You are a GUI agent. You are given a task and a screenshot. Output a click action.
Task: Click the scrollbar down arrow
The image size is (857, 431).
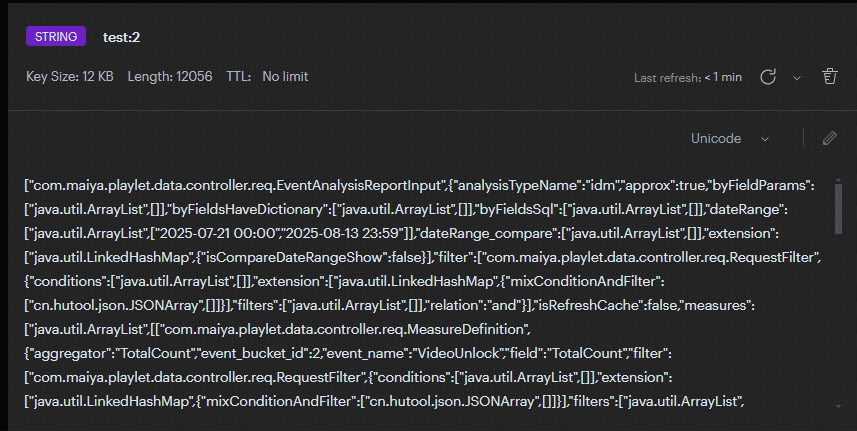coord(838,406)
